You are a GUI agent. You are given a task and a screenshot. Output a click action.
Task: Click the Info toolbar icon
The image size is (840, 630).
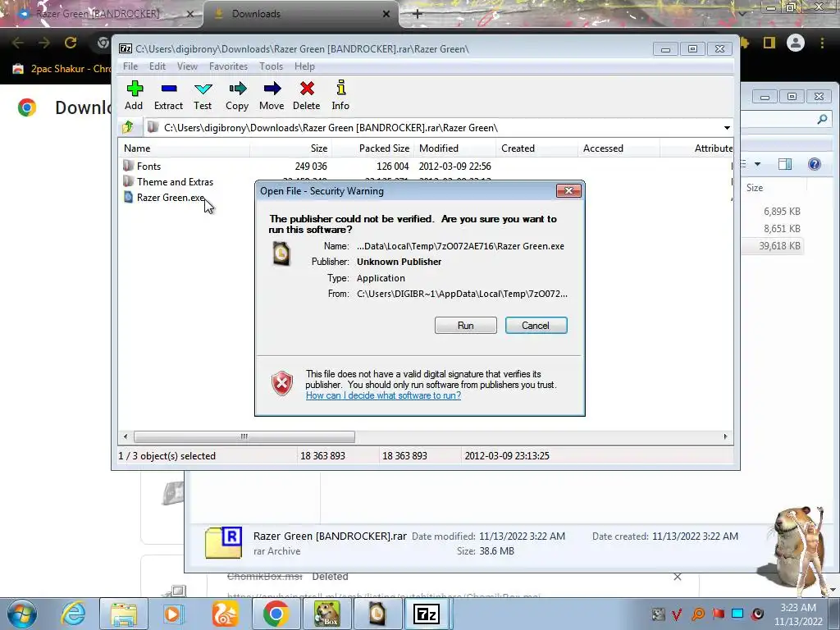coord(340,95)
